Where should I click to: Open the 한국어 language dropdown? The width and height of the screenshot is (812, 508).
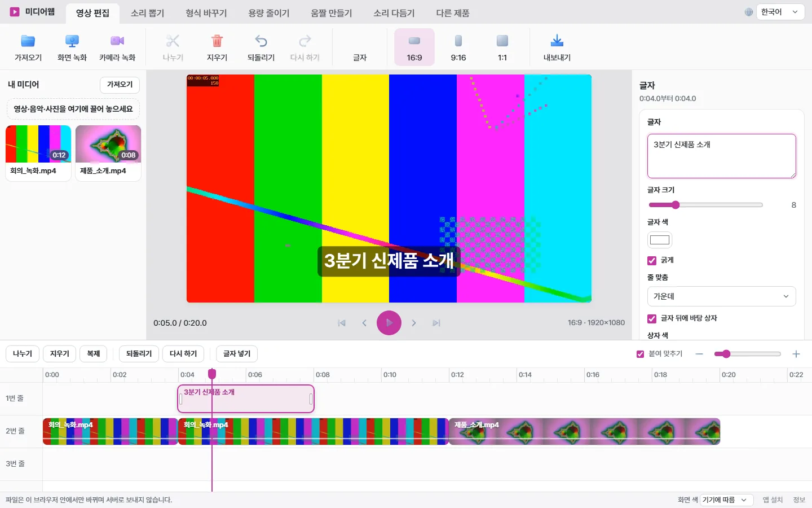pyautogui.click(x=780, y=12)
